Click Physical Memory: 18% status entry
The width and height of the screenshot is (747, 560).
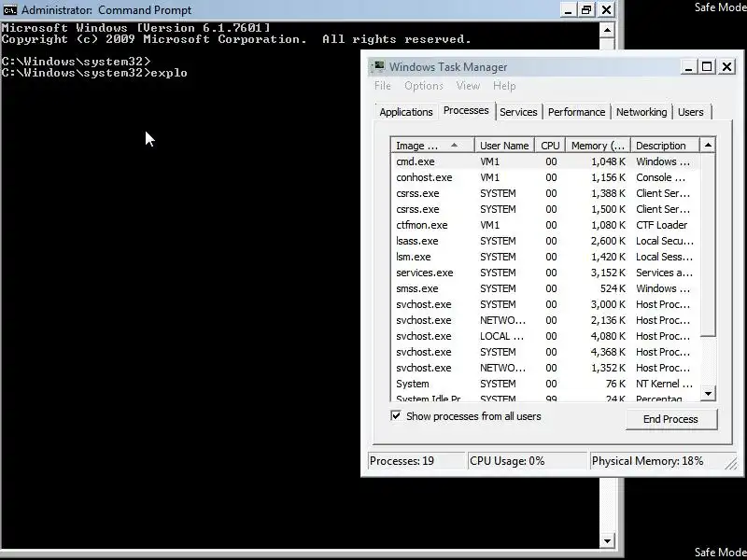tap(657, 461)
